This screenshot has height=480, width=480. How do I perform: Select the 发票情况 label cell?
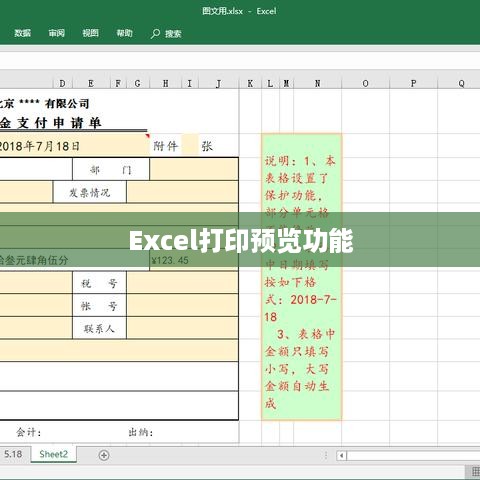click(x=90, y=192)
